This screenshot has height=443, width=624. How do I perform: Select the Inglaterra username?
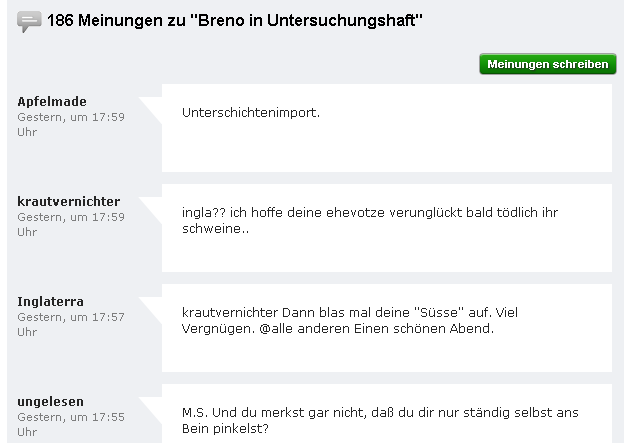point(51,301)
